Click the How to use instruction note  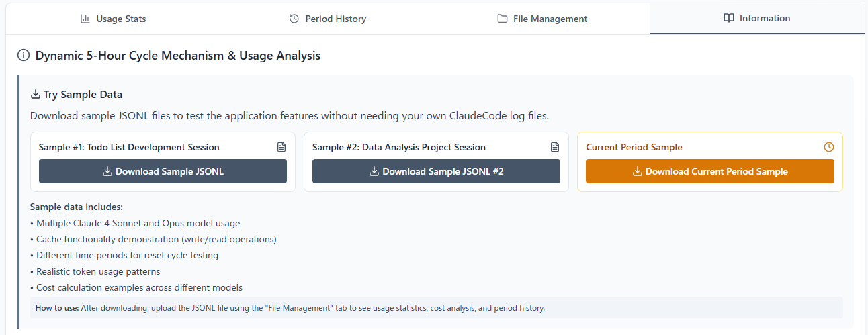(x=290, y=308)
